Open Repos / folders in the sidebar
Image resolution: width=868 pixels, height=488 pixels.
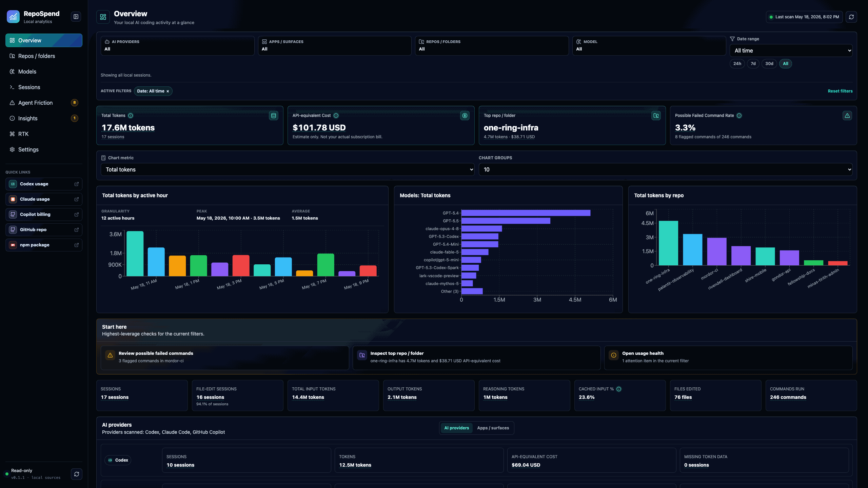pos(44,56)
